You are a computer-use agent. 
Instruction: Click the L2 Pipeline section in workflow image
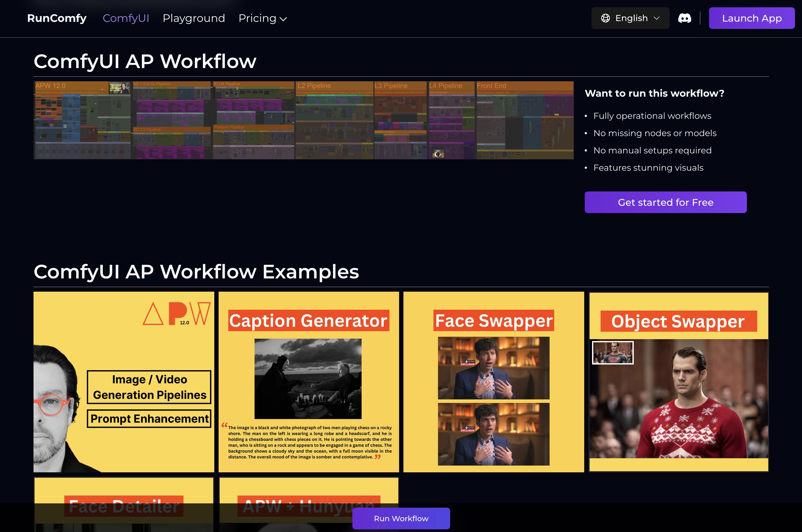[x=334, y=120]
